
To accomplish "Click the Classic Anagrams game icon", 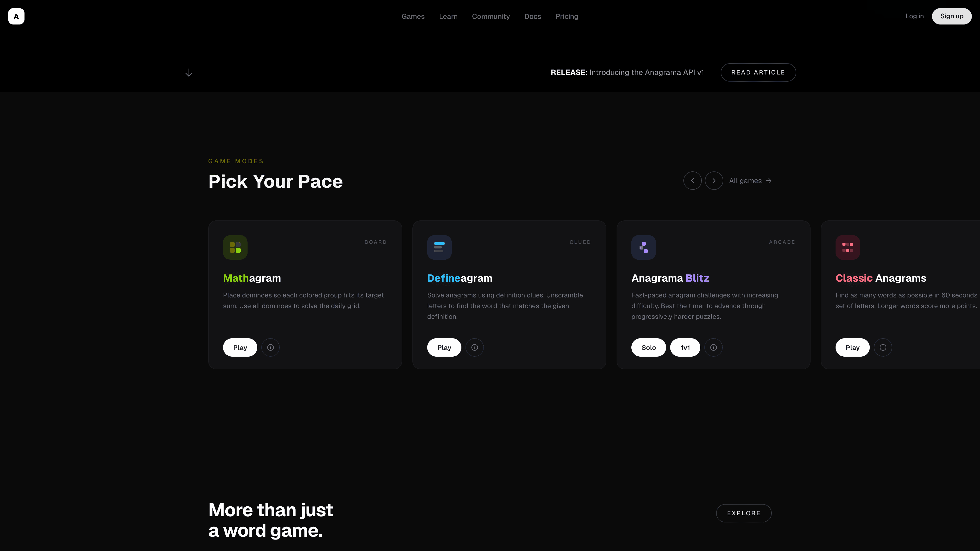I will (848, 247).
